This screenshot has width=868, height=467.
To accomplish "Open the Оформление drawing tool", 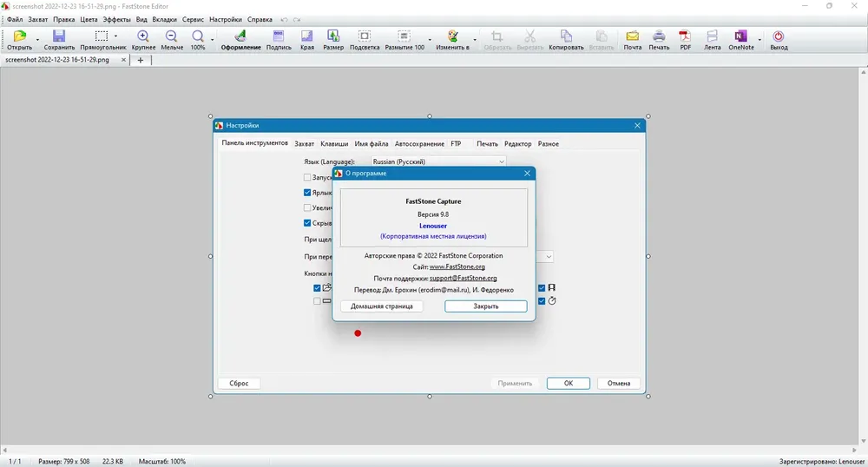I will pos(240,36).
